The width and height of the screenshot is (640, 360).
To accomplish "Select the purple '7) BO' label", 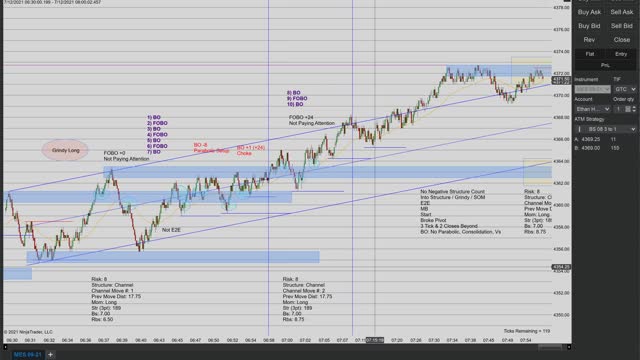I will 154,152.
